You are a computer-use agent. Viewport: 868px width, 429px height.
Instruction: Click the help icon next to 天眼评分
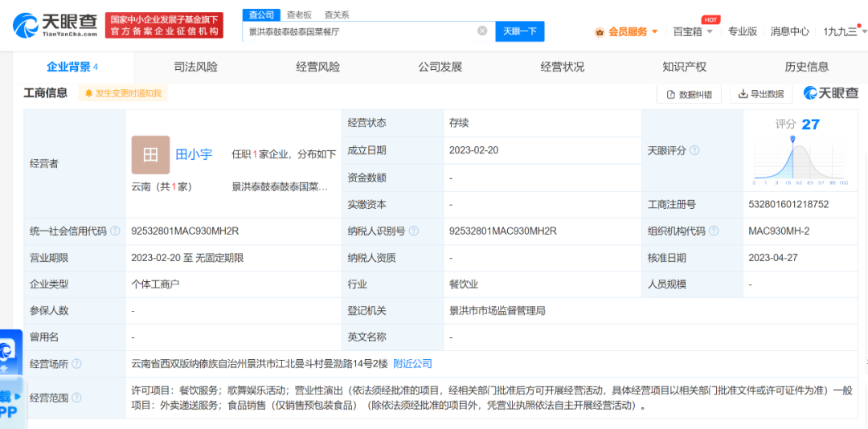694,150
